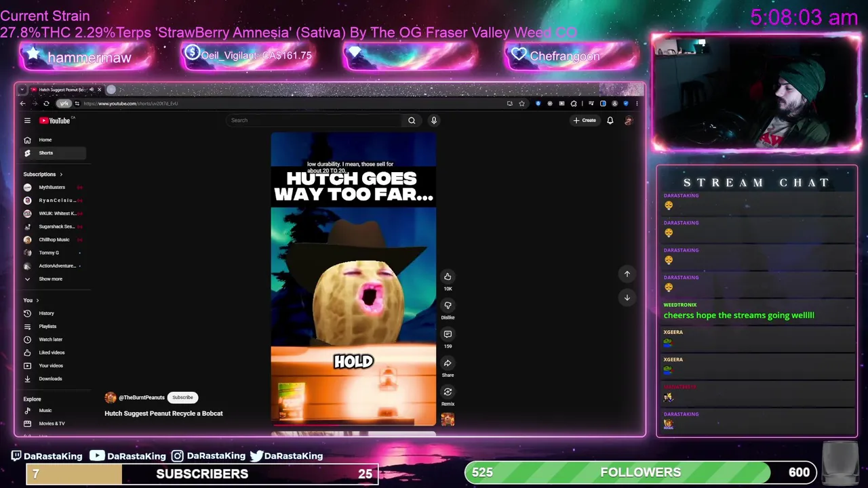
Task: Click WEEDTRONIX message in stream chat
Action: [x=738, y=315]
